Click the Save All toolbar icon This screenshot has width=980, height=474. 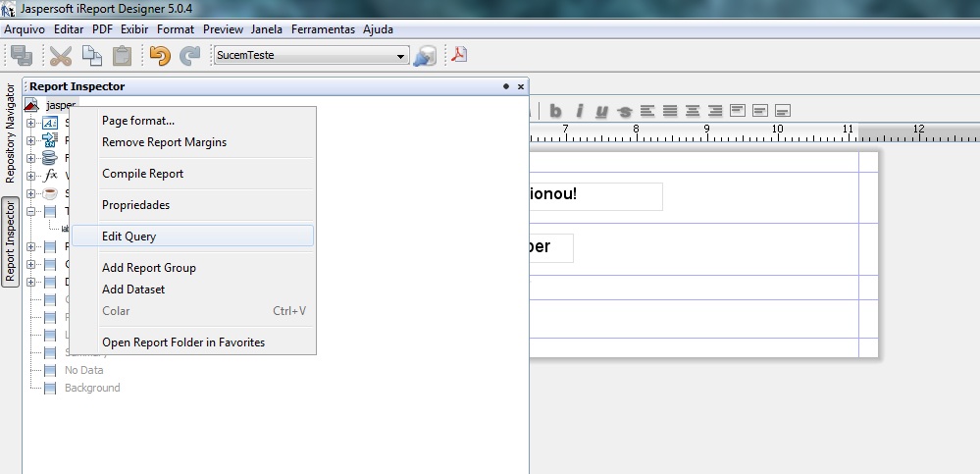[x=22, y=56]
